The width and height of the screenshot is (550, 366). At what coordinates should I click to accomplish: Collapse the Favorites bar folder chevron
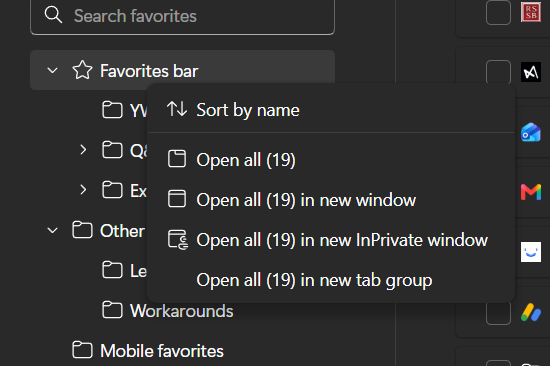[x=53, y=71]
